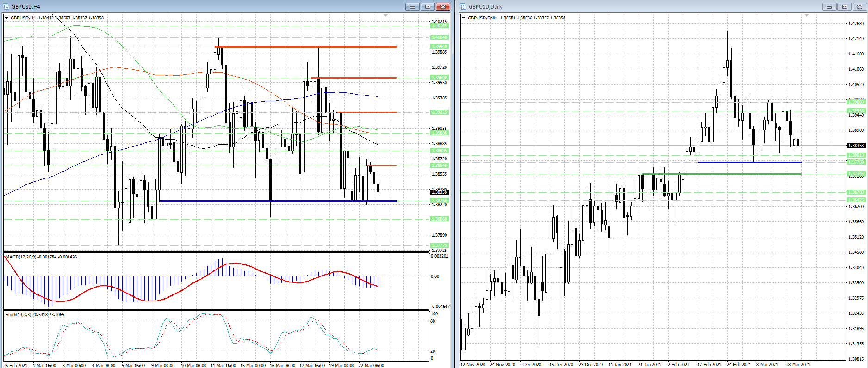Minimize the GBPUSD,Daily chart window
Image resolution: width=868 pixels, height=368 pixels.
click(829, 6)
